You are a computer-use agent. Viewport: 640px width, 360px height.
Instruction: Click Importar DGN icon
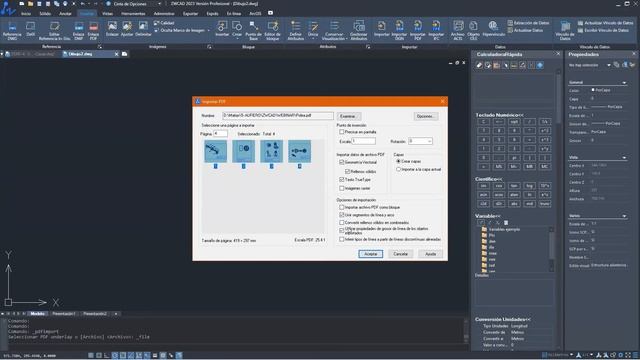pyautogui.click(x=399, y=31)
